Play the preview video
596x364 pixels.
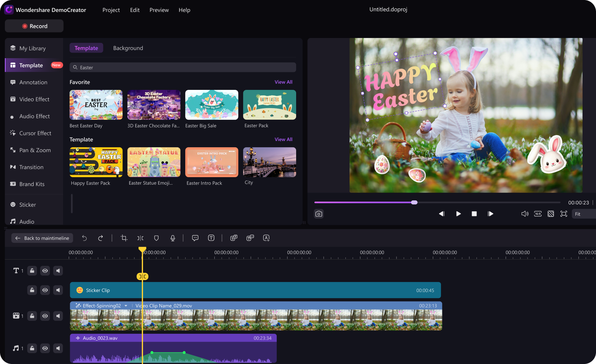point(458,214)
